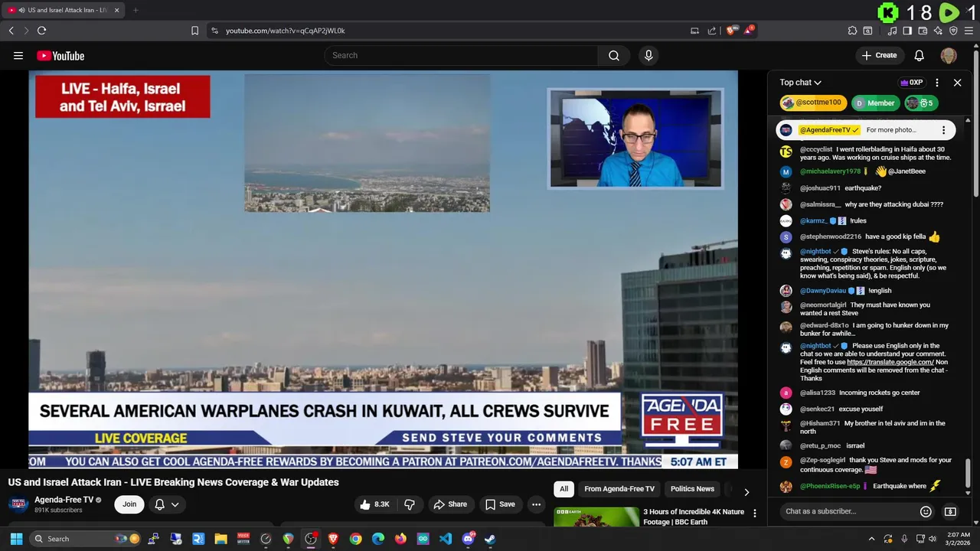The width and height of the screenshot is (980, 551).
Task: Close the live chat panel
Action: pyautogui.click(x=957, y=83)
